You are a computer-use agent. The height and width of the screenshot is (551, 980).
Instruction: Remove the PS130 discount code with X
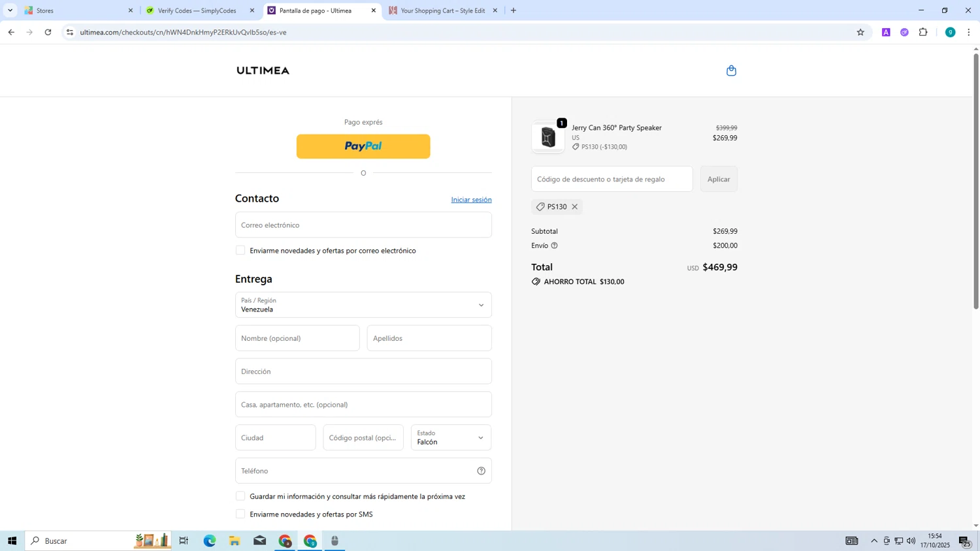tap(575, 207)
